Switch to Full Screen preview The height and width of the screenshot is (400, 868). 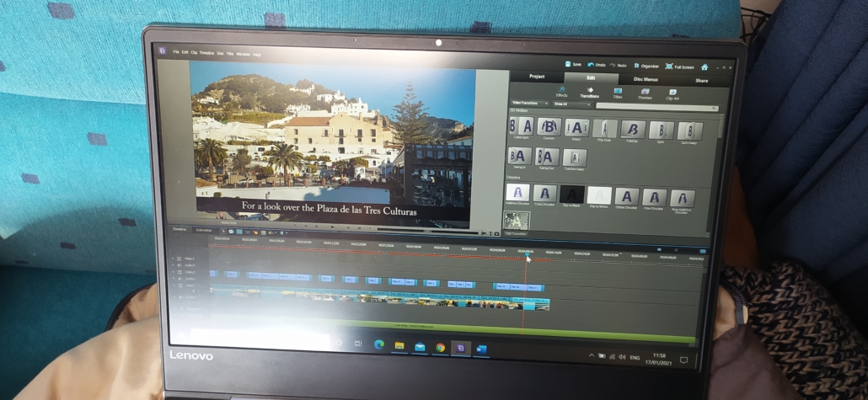pyautogui.click(x=680, y=67)
